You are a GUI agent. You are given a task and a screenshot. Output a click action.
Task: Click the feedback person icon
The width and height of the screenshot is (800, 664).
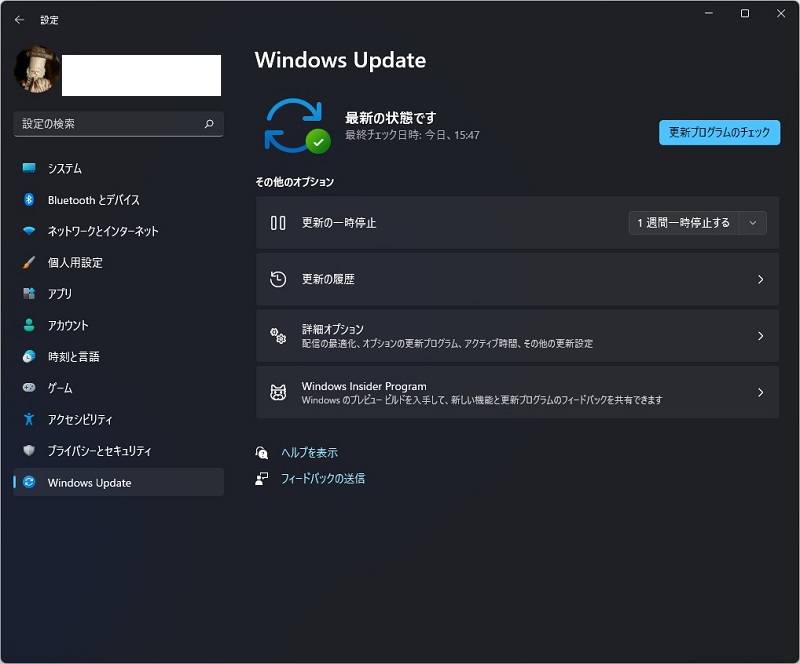pyautogui.click(x=262, y=478)
